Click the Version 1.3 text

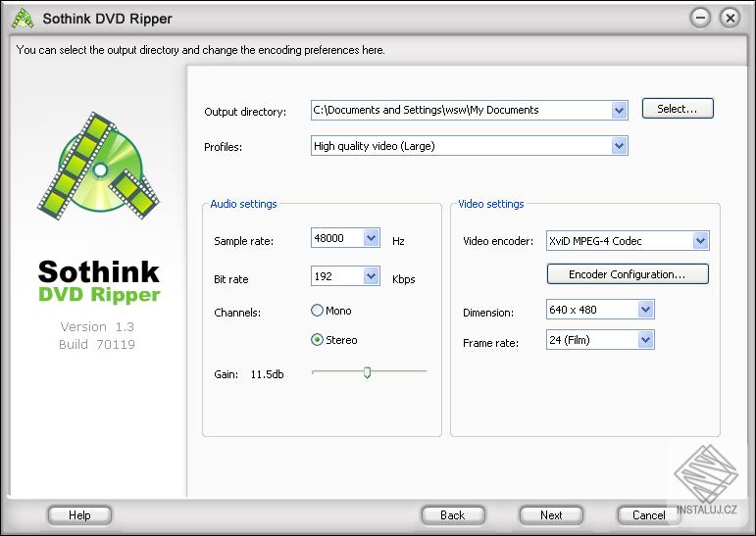pos(97,327)
